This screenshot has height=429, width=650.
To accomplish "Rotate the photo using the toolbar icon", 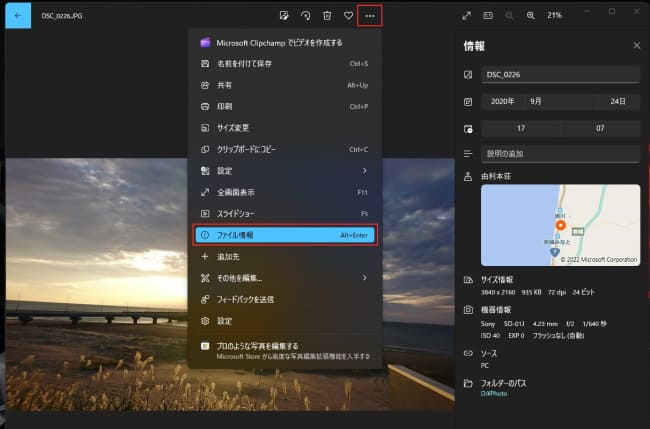I will [306, 16].
